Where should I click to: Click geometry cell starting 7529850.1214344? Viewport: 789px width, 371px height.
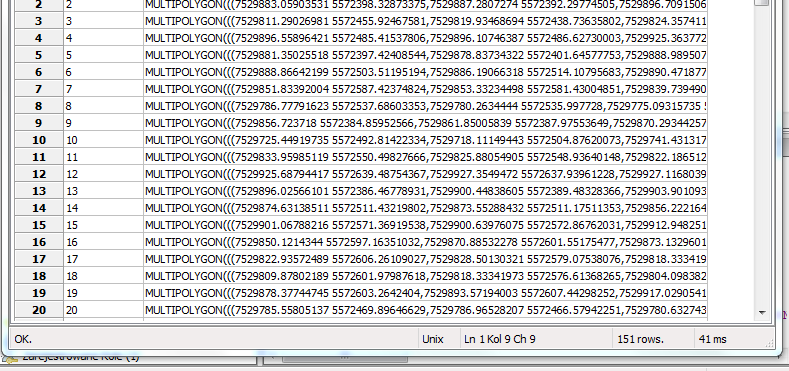coord(426,242)
